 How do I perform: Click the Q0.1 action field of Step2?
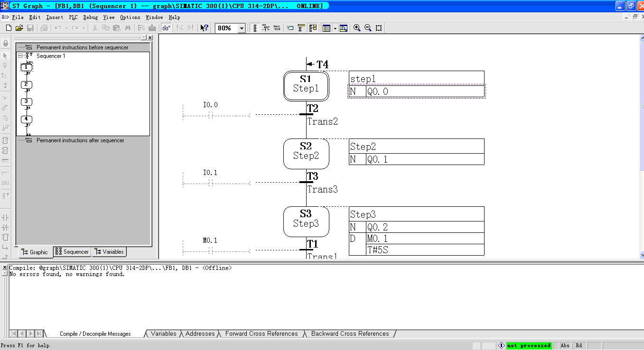pyautogui.click(x=424, y=159)
